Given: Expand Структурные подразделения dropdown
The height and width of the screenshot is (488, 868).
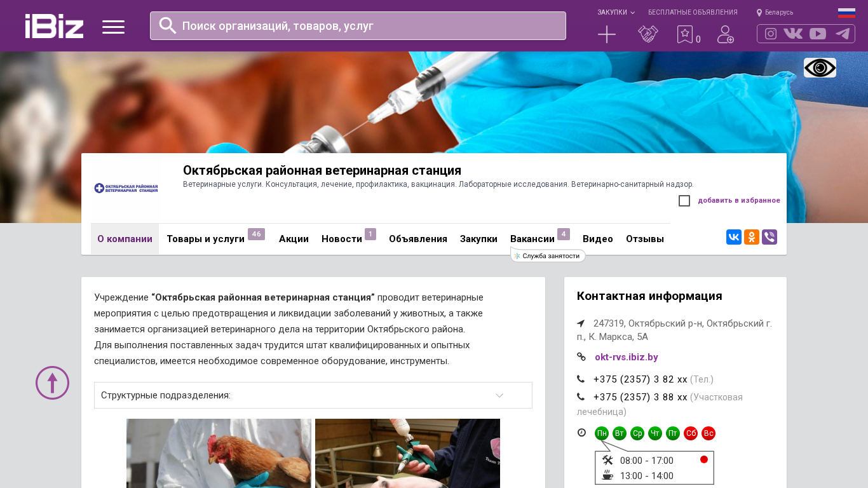Looking at the screenshot, I should 313,395.
